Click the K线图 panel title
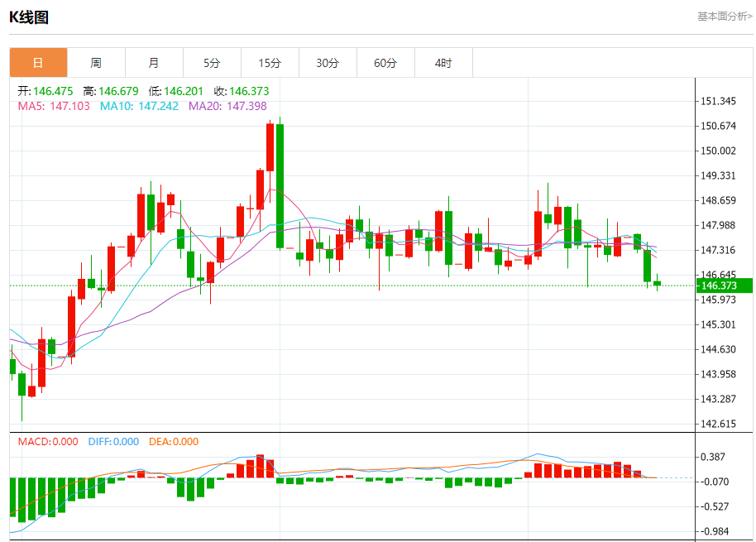Image resolution: width=756 pixels, height=542 pixels. click(29, 17)
